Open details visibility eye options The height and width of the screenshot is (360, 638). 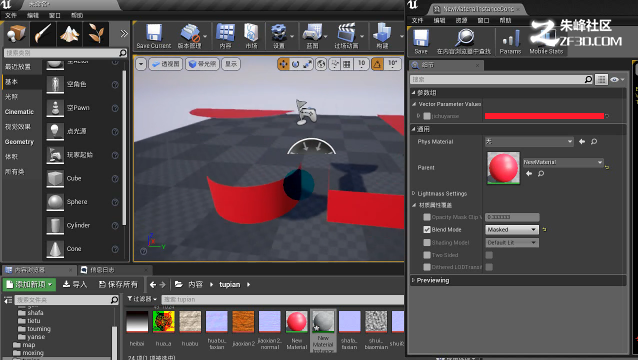[617, 80]
